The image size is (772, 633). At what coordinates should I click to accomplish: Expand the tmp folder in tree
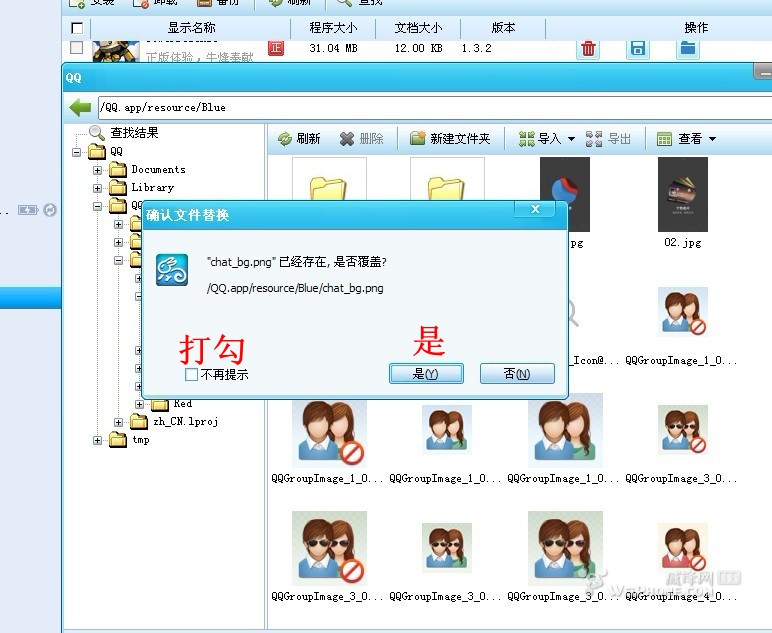coord(98,440)
